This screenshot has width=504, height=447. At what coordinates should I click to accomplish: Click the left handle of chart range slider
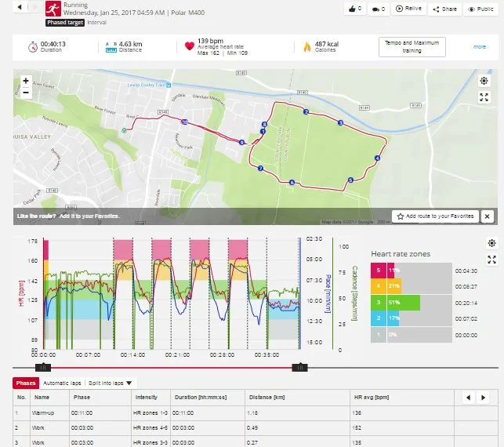[45, 367]
